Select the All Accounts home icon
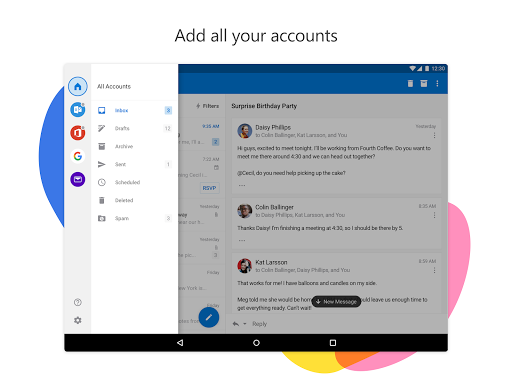Screen dimensions: 512x384 (78, 86)
